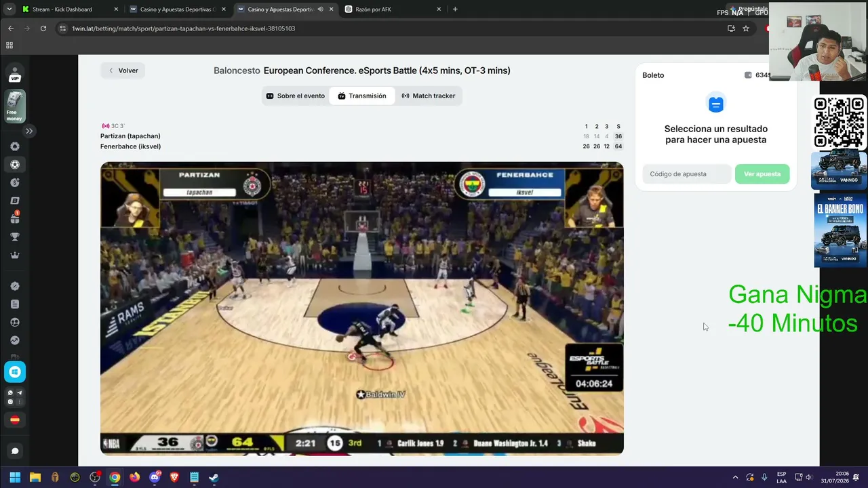
Task: Go back to the previous page in browser
Action: click(11, 28)
